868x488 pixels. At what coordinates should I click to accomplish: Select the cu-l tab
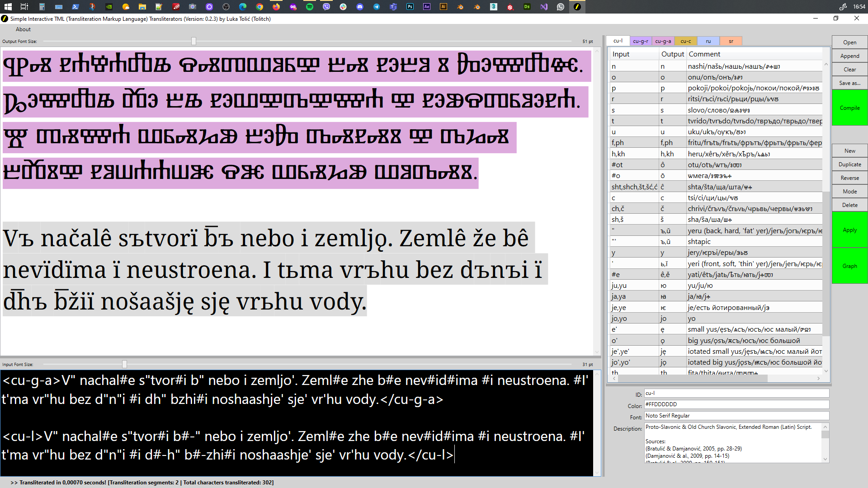618,41
